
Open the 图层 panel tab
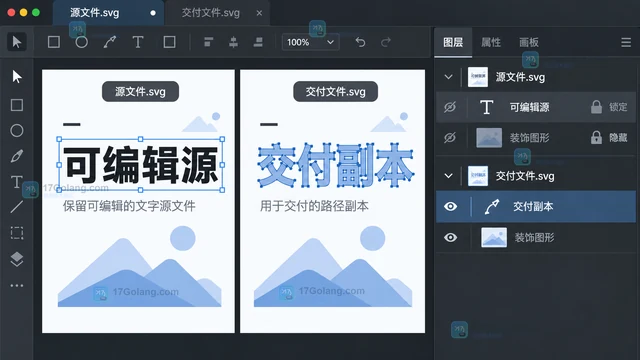[x=453, y=42]
